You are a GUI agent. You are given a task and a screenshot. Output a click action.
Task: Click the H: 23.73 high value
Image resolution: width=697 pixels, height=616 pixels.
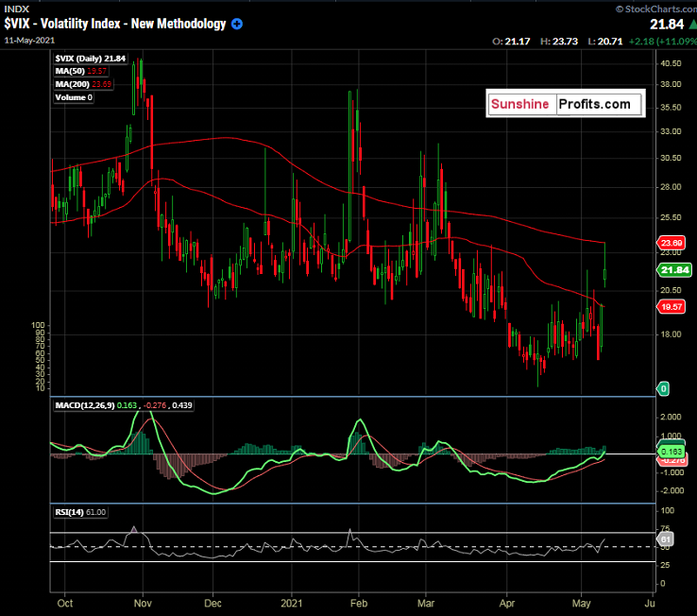pyautogui.click(x=559, y=42)
